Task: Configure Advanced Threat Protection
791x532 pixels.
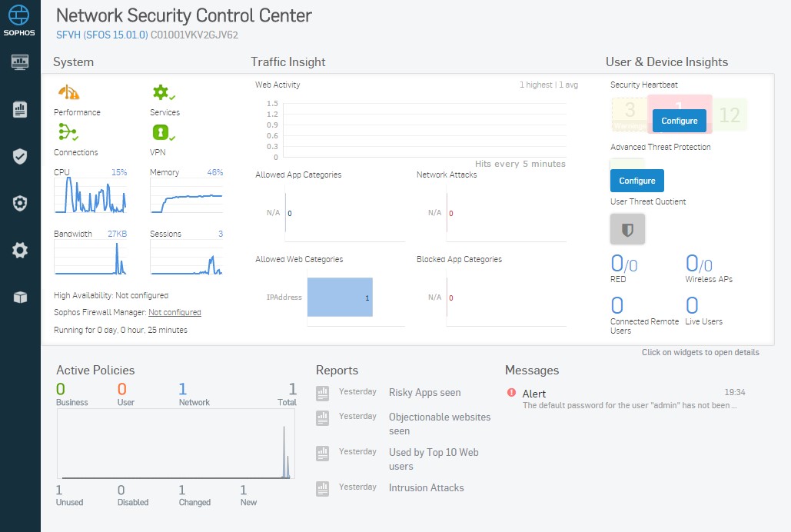Action: (636, 181)
